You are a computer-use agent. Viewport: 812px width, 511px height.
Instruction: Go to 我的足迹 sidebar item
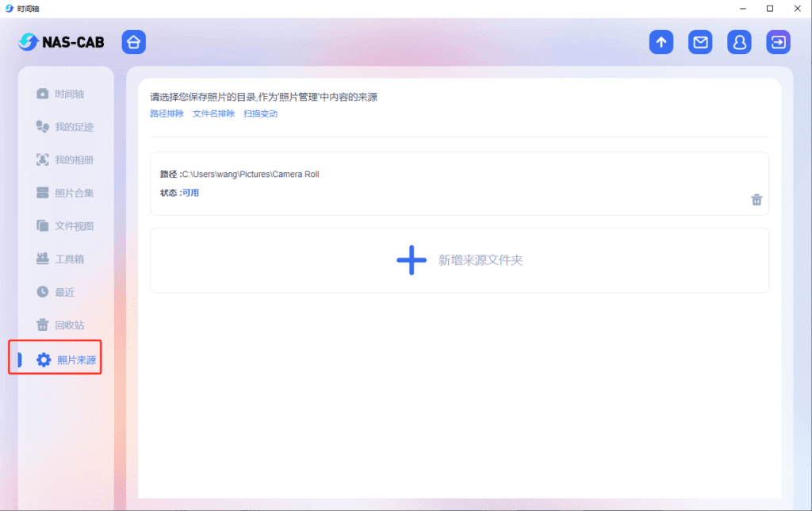pos(65,127)
